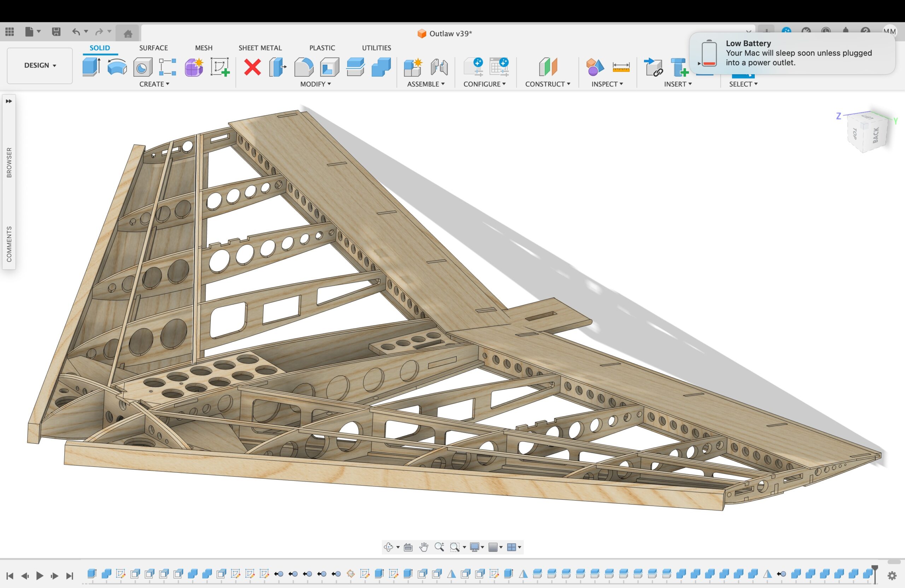Image resolution: width=905 pixels, height=588 pixels.
Task: Select the Pan hand tool
Action: point(424,547)
